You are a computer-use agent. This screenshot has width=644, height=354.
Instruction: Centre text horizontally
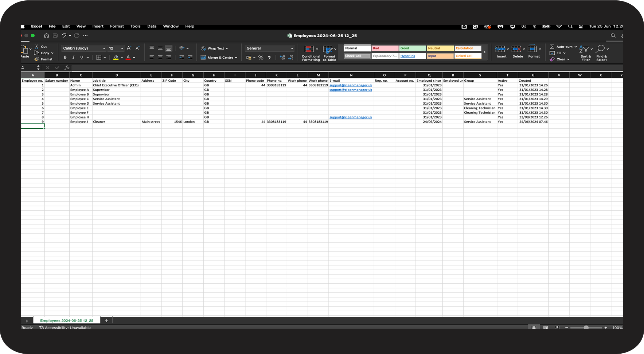point(160,58)
